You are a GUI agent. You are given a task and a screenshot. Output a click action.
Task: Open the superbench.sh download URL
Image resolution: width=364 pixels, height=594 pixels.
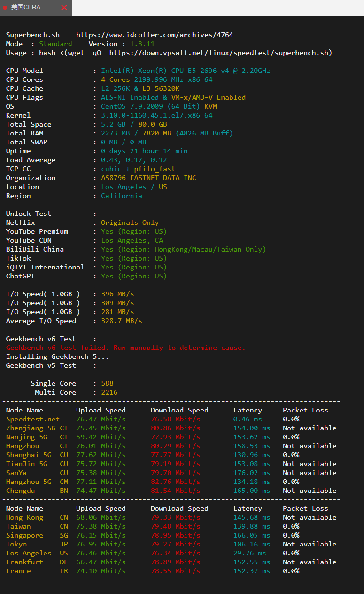click(221, 53)
